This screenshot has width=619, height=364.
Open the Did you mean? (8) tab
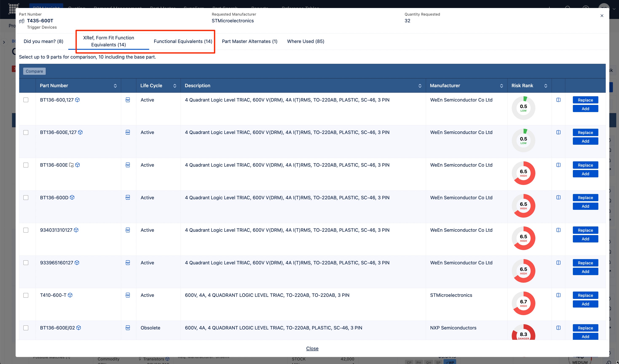click(x=43, y=41)
